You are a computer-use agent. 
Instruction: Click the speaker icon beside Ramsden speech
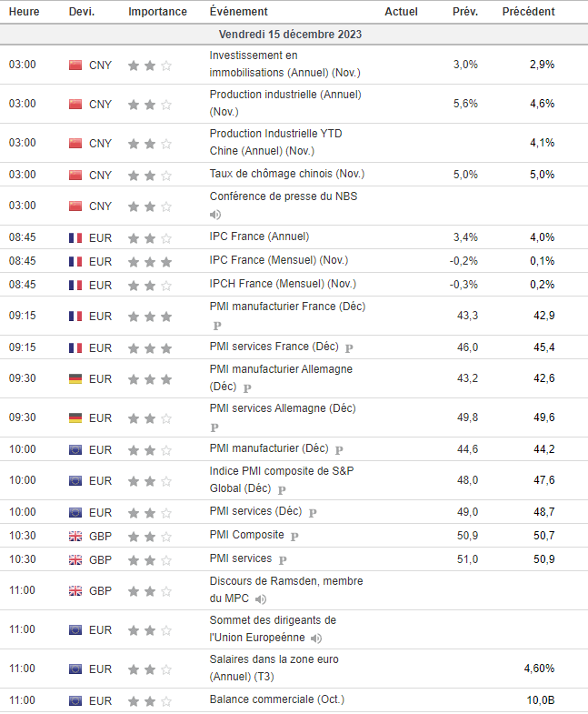pyautogui.click(x=261, y=599)
